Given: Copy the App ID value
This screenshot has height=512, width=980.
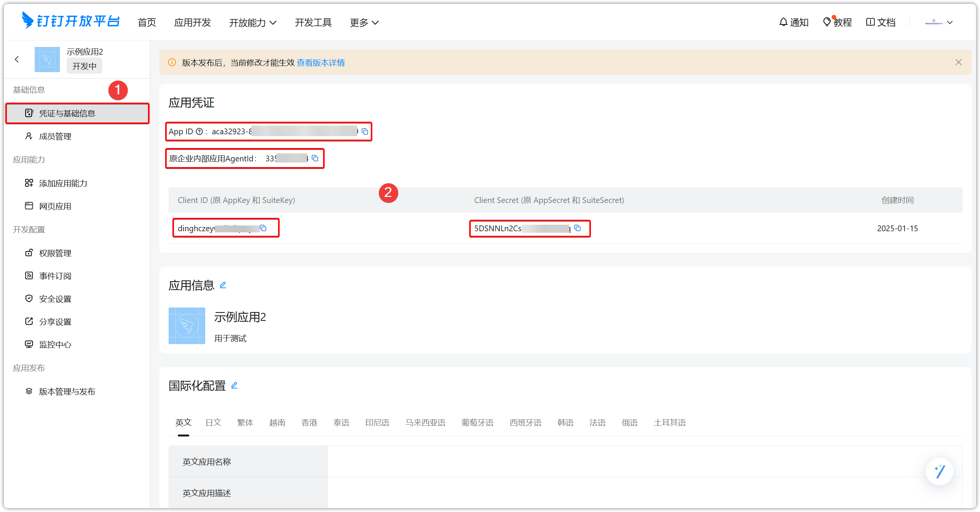Looking at the screenshot, I should point(365,132).
